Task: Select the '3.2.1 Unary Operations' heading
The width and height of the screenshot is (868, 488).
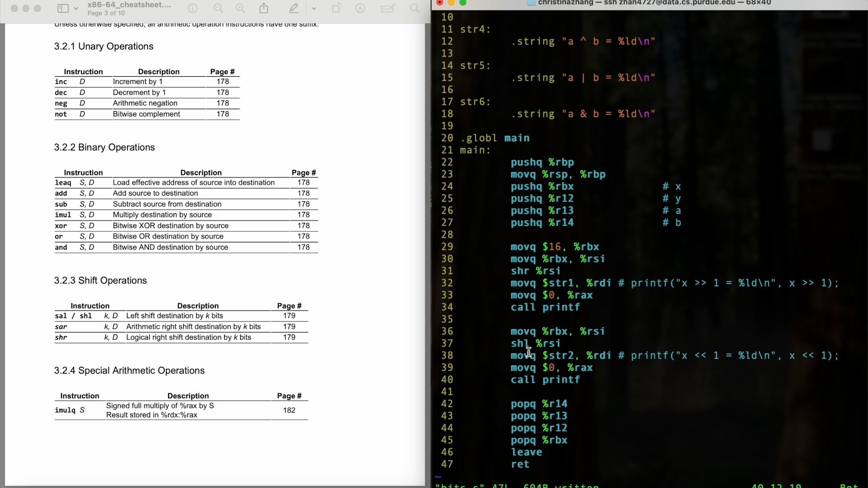Action: tap(104, 46)
